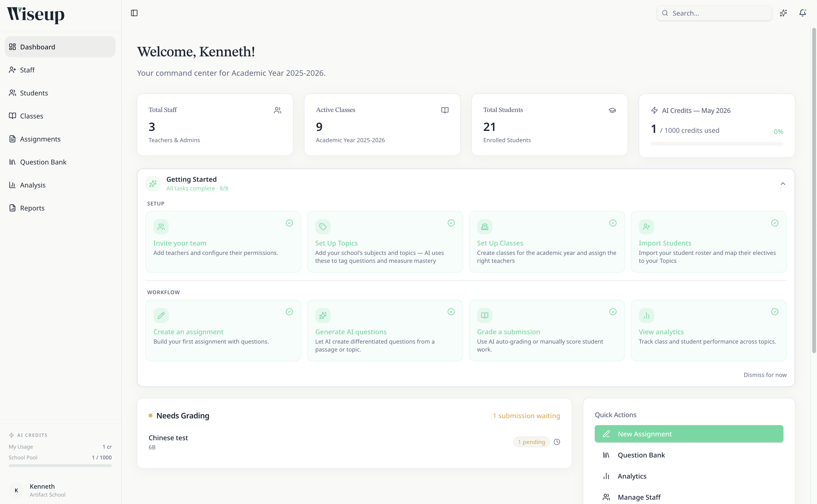Click the Generate AI questions completion checkmark
Image resolution: width=817 pixels, height=504 pixels.
click(451, 312)
